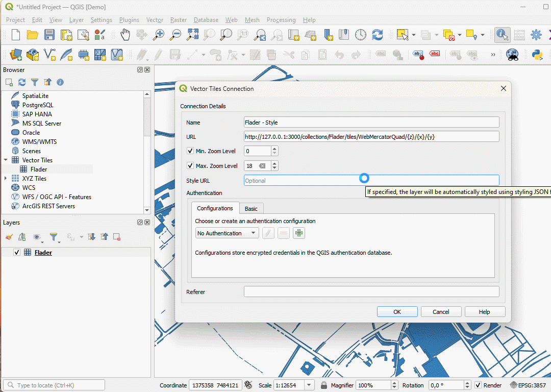Toggle the Render checkbox in status bar
This screenshot has height=392, width=551.
[478, 385]
